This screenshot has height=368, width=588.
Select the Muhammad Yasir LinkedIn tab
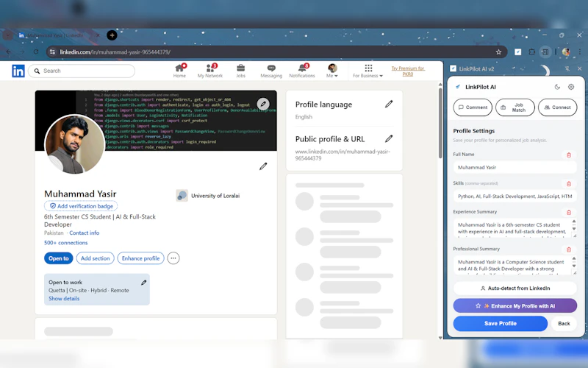pyautogui.click(x=60, y=35)
